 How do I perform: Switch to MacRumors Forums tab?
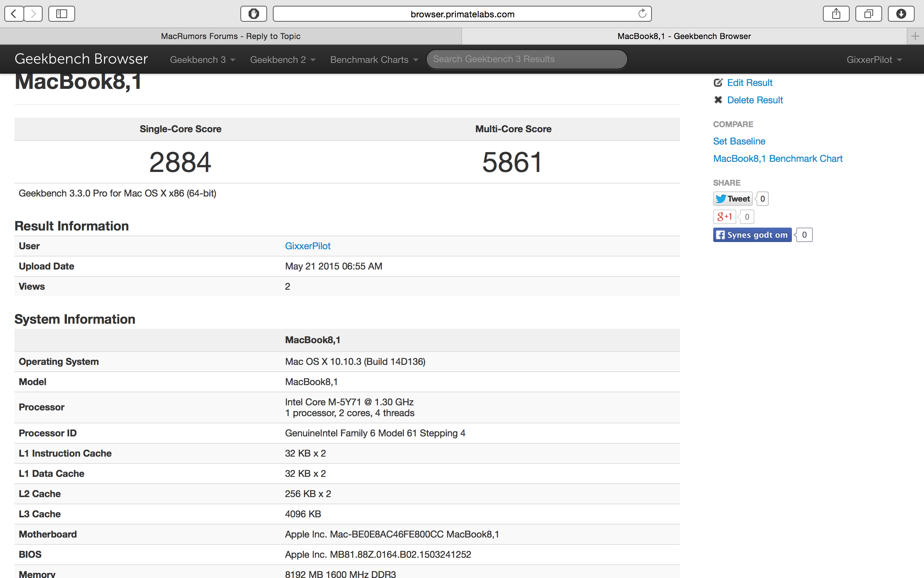[231, 36]
